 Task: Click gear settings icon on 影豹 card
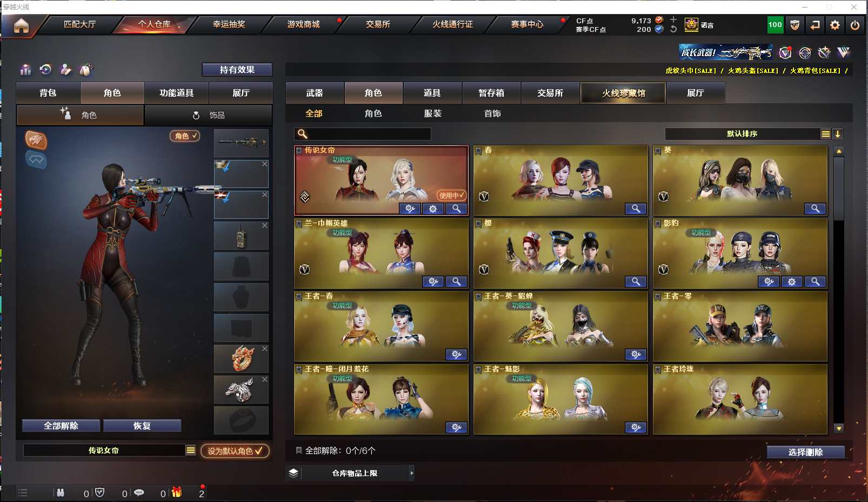pos(792,282)
